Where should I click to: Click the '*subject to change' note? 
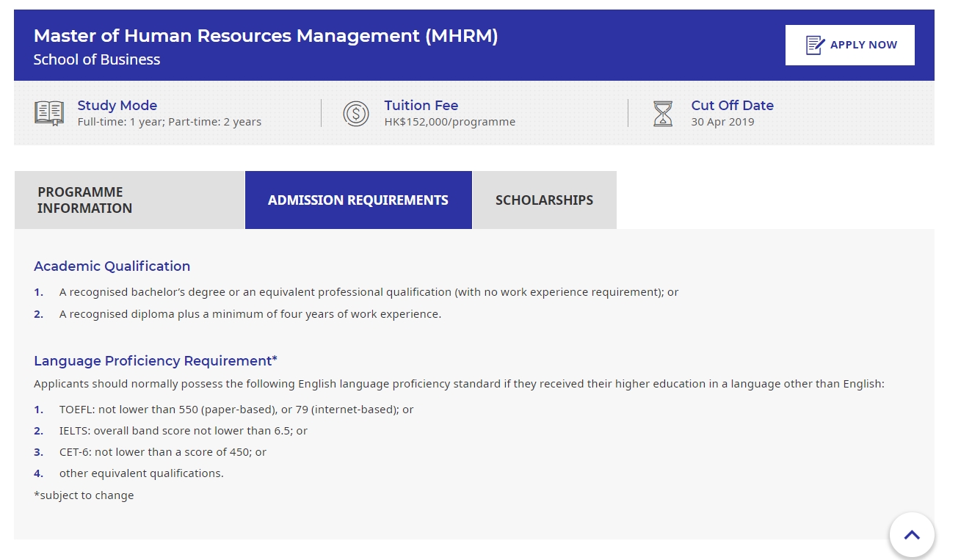click(84, 495)
